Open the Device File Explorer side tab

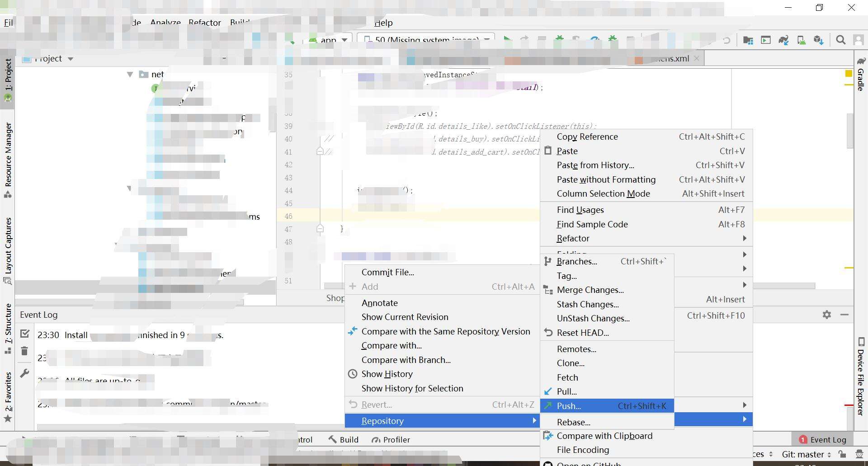861,376
